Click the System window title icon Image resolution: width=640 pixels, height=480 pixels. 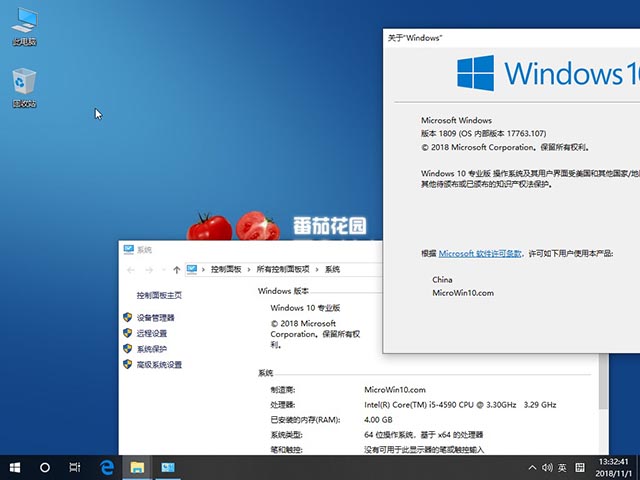tap(129, 249)
